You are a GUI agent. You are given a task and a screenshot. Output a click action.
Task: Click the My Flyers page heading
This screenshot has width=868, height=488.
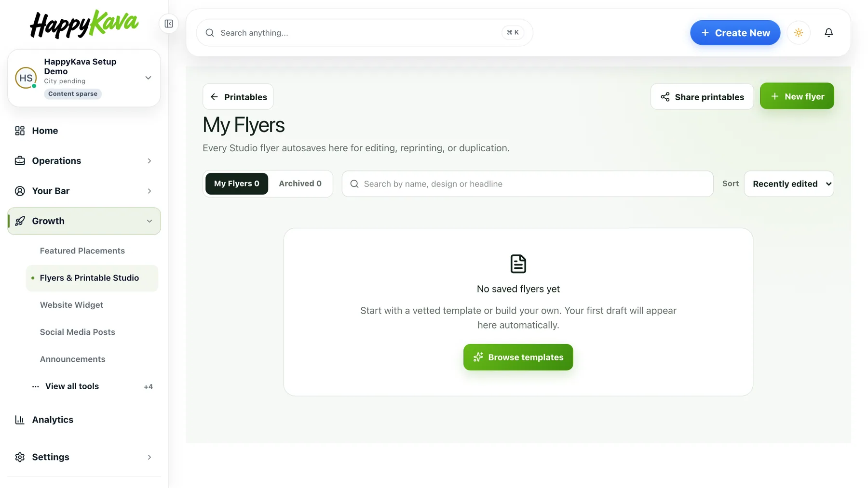[244, 125]
